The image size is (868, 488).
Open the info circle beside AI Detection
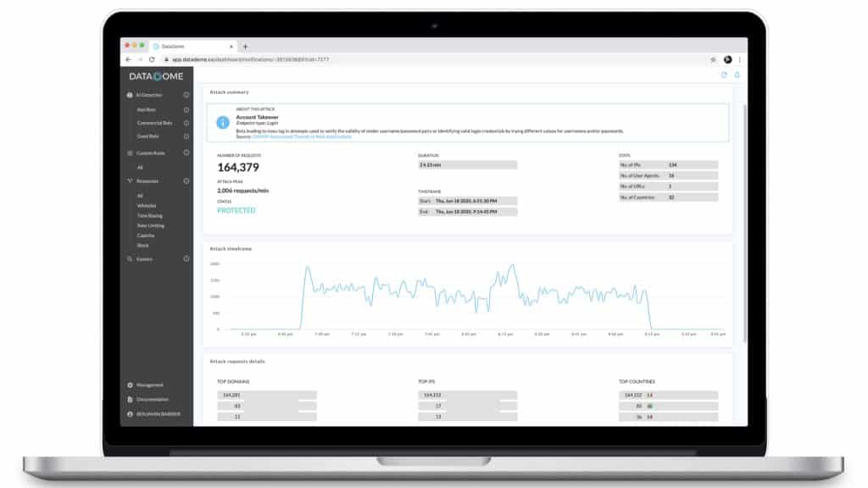pos(186,95)
